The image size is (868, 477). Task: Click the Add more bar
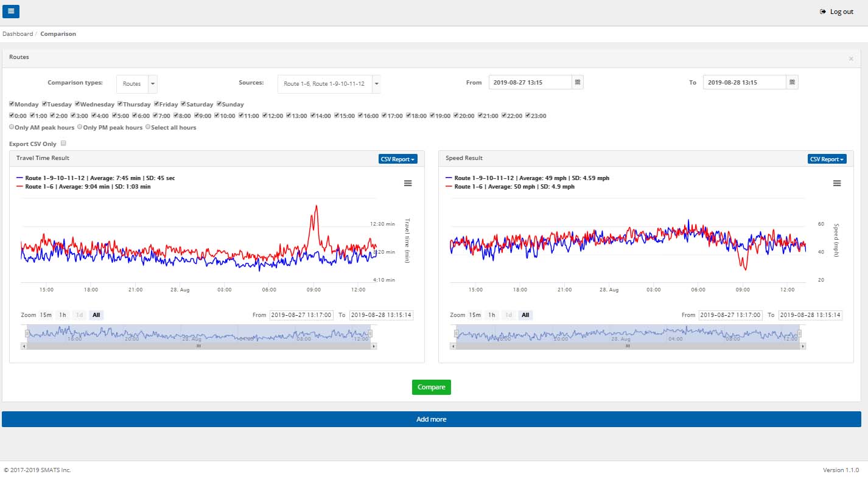coord(432,419)
